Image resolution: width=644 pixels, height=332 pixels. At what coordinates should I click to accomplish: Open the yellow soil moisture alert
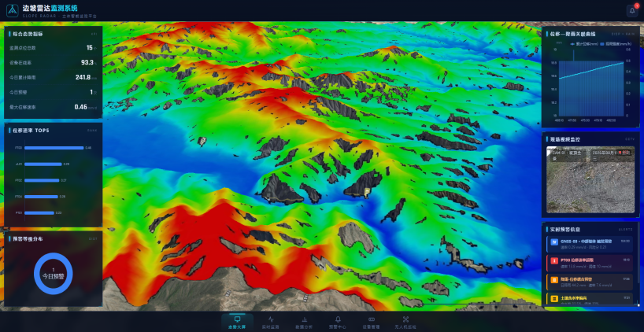pos(590,299)
